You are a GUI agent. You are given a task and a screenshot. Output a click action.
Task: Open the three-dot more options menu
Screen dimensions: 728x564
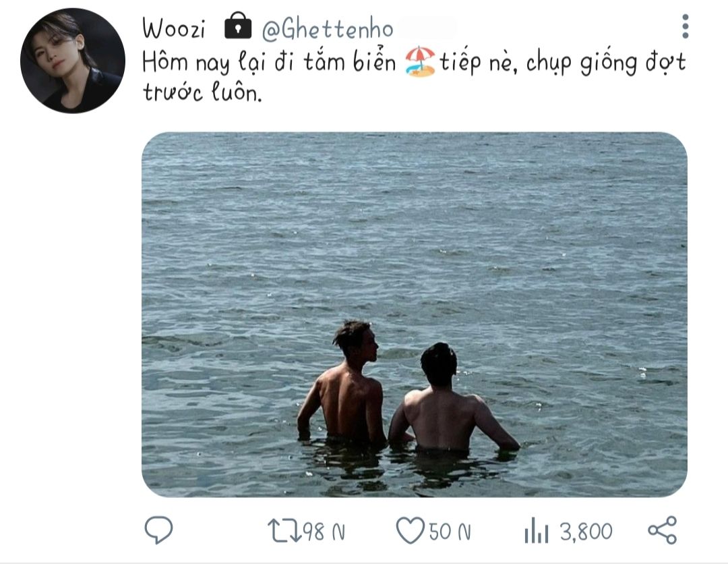685,27
